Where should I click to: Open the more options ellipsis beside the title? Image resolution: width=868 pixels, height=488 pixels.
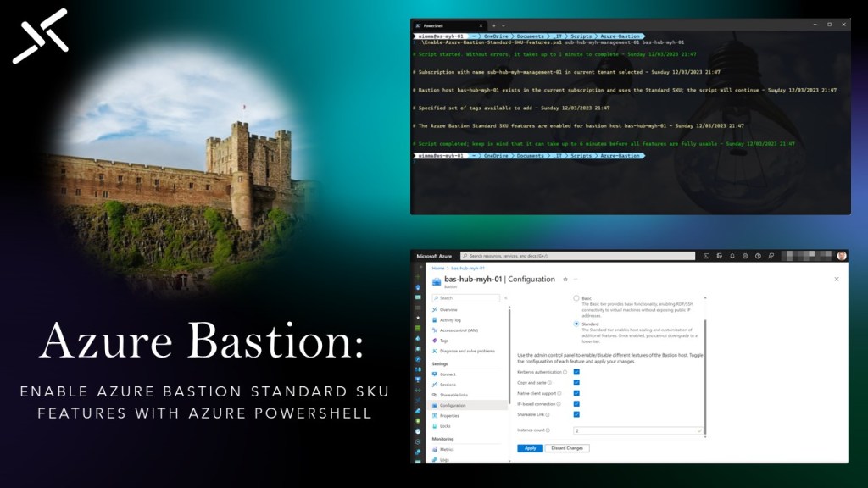[x=576, y=279]
